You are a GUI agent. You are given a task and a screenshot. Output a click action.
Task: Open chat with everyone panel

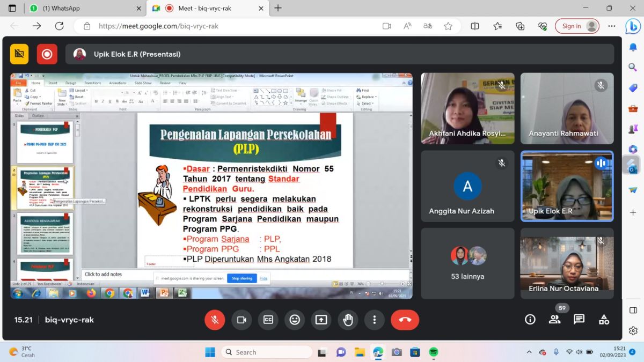click(x=579, y=320)
